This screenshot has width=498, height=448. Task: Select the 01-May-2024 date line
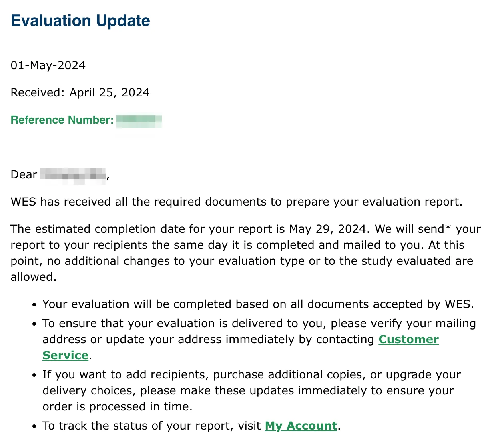tap(48, 66)
